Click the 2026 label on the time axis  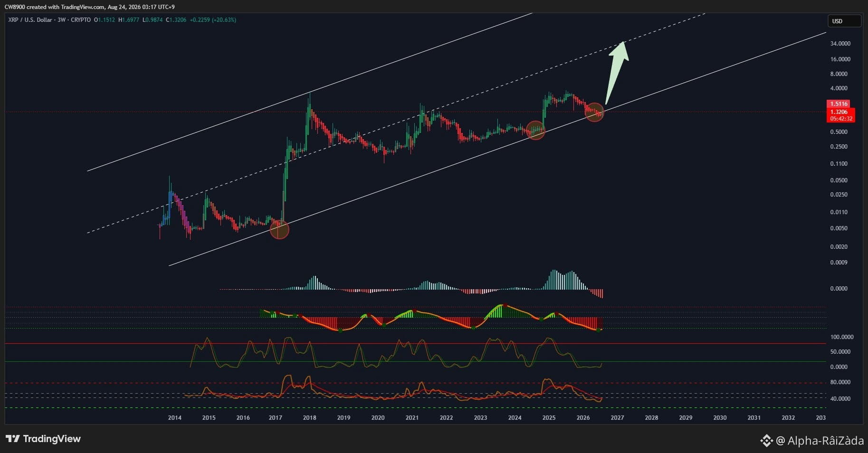(583, 418)
